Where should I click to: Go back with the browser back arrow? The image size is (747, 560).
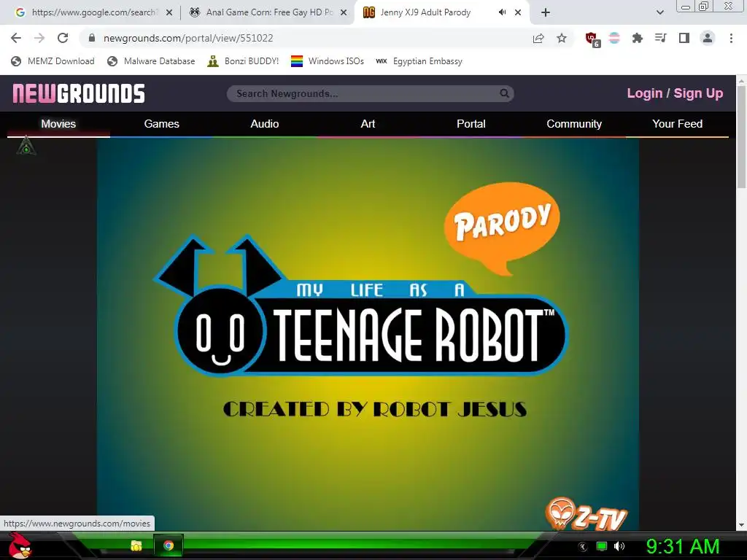[16, 38]
